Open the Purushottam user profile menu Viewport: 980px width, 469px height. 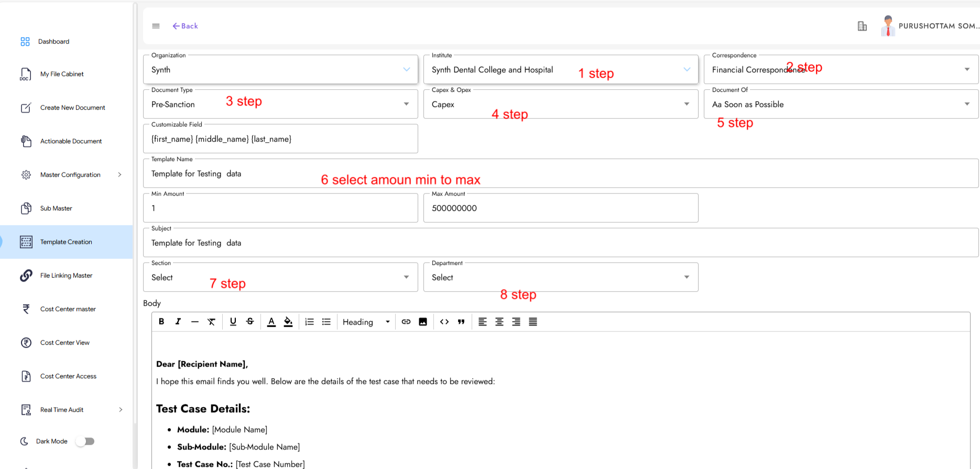click(930, 26)
